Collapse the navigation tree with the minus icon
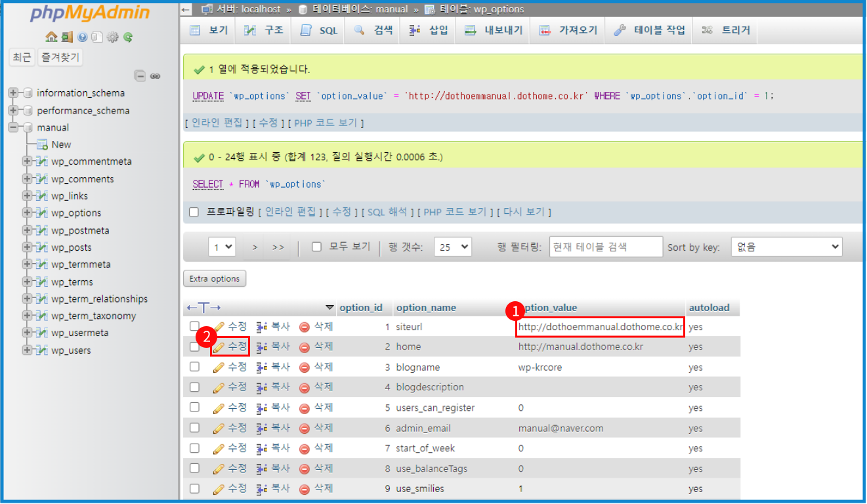Viewport: 867px width, 504px height. 140,76
